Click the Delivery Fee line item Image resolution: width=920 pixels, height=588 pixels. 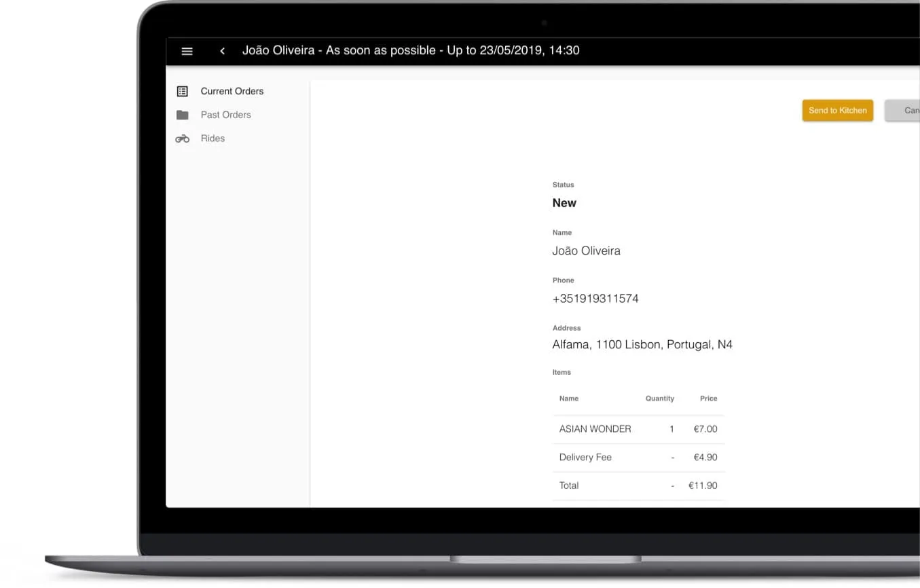pos(585,457)
